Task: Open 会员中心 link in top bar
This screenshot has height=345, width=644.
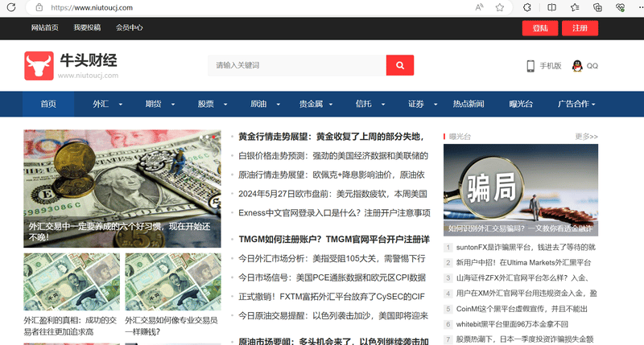Action: click(130, 27)
